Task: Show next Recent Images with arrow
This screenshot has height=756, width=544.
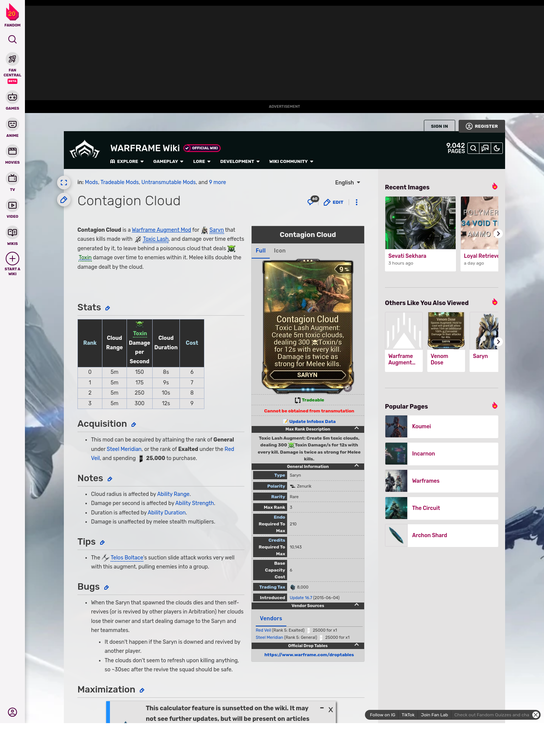Action: [x=498, y=234]
